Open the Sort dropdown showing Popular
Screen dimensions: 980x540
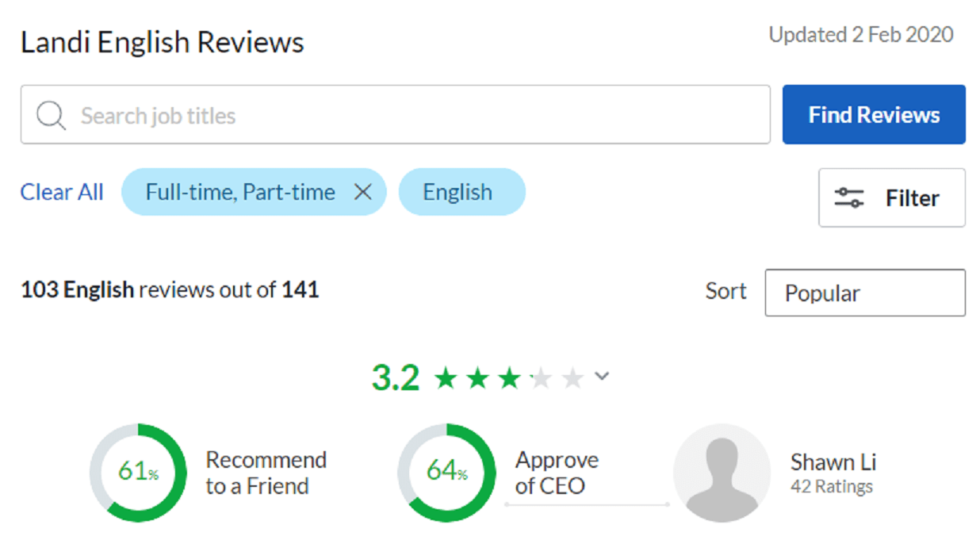(x=864, y=293)
